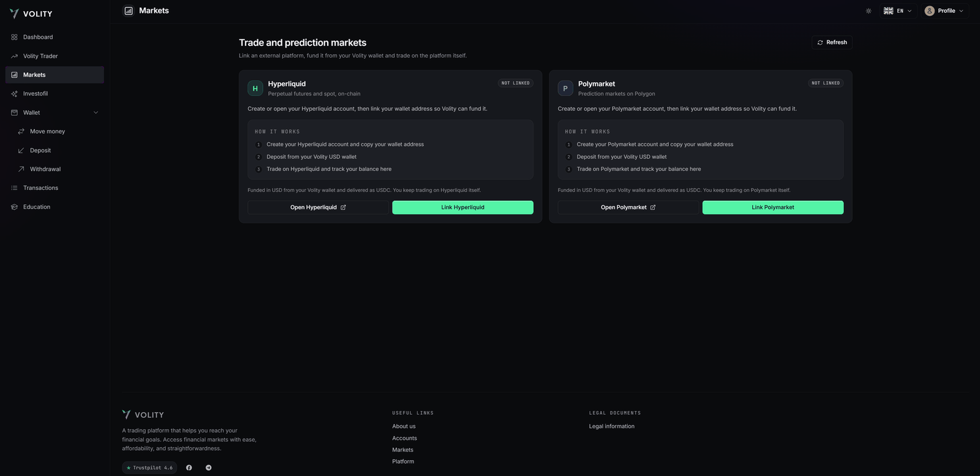Click the Volity logo in sidebar
Viewport: 980px width, 476px height.
click(x=31, y=13)
